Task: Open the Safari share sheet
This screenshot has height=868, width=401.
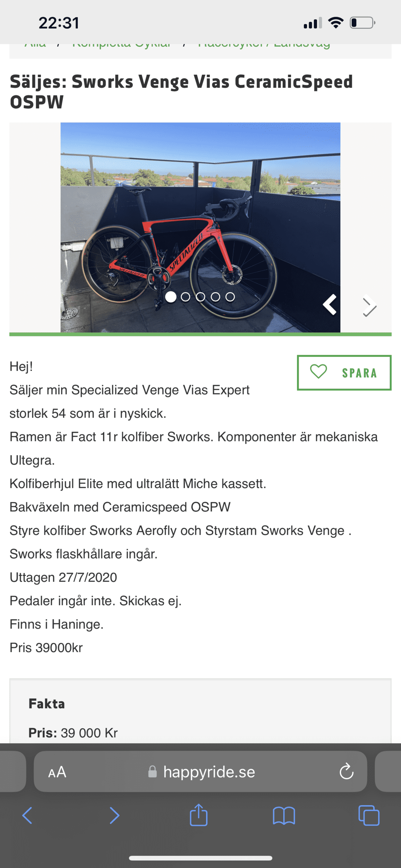Action: [x=199, y=815]
